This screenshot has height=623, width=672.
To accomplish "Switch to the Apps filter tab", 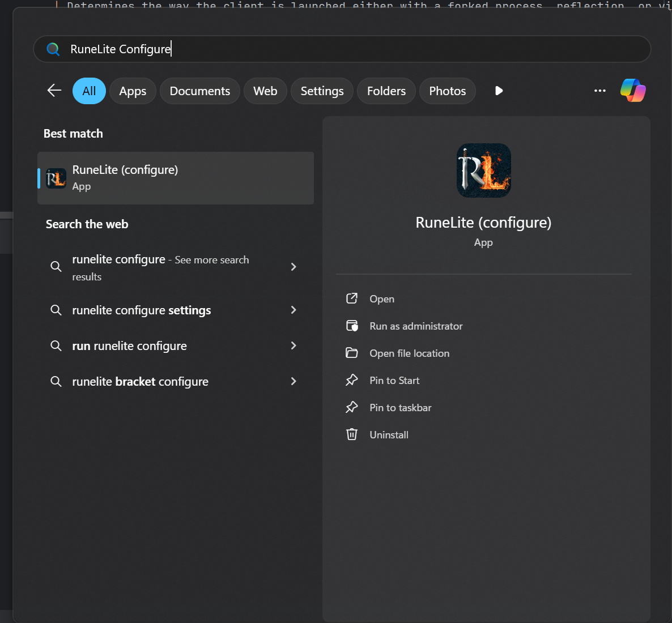I will pyautogui.click(x=133, y=91).
